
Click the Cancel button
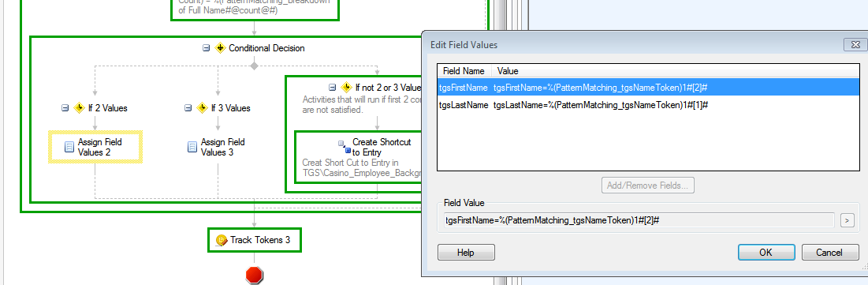point(830,253)
